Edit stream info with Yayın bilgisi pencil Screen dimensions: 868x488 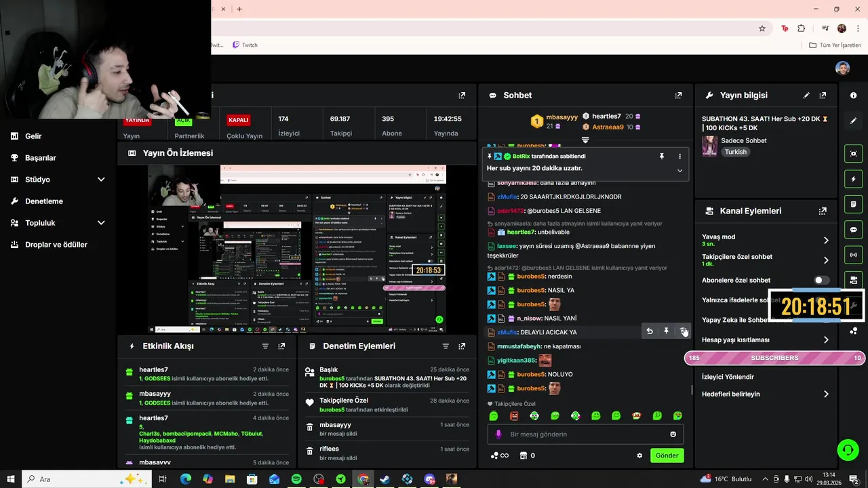(806, 96)
